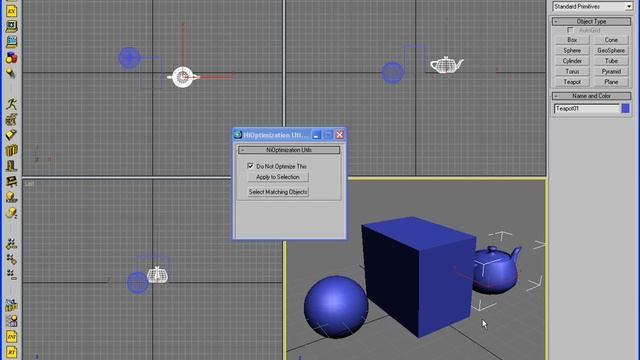Select the blue sphere in perspective viewport

click(x=336, y=307)
